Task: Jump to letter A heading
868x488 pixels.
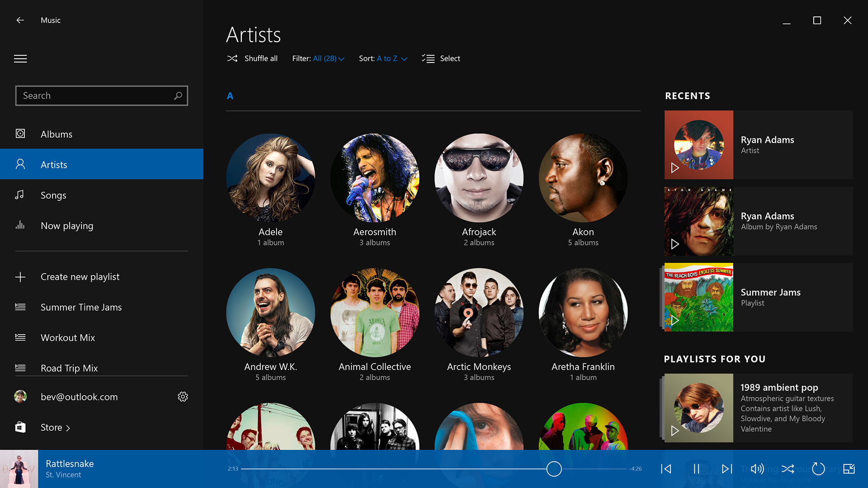Action: pos(230,96)
